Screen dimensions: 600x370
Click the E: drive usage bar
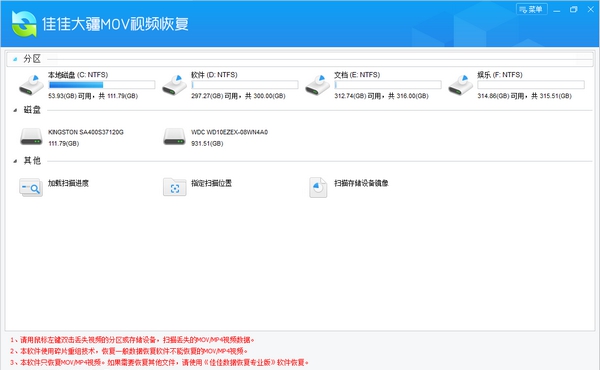tap(388, 85)
